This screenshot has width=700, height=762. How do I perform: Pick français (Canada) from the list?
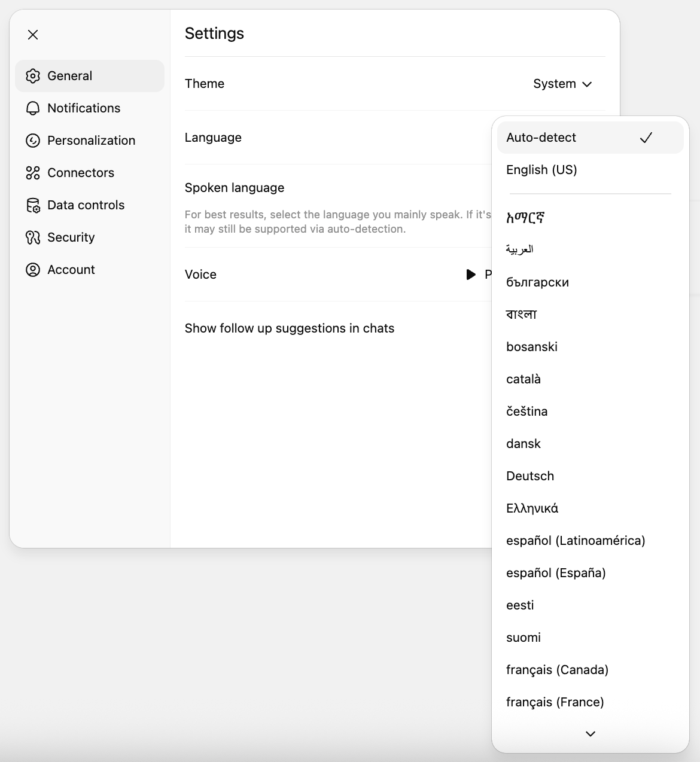coord(557,669)
